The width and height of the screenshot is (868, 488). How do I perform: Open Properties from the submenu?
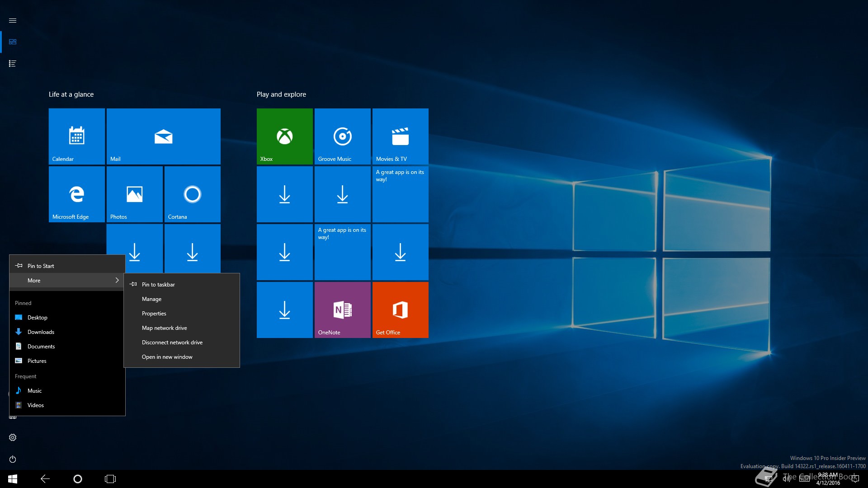182,314
